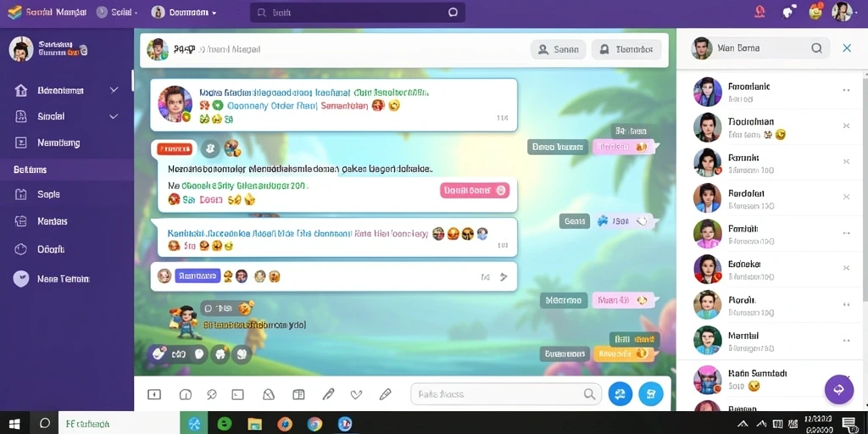Expand the Berentame chevron in sidebar

click(x=114, y=90)
